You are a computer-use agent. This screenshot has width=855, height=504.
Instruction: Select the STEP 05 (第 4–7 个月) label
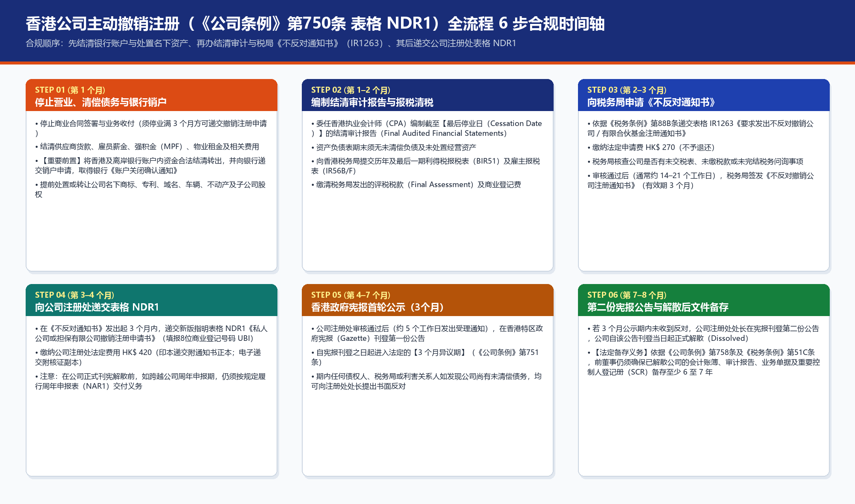351,295
